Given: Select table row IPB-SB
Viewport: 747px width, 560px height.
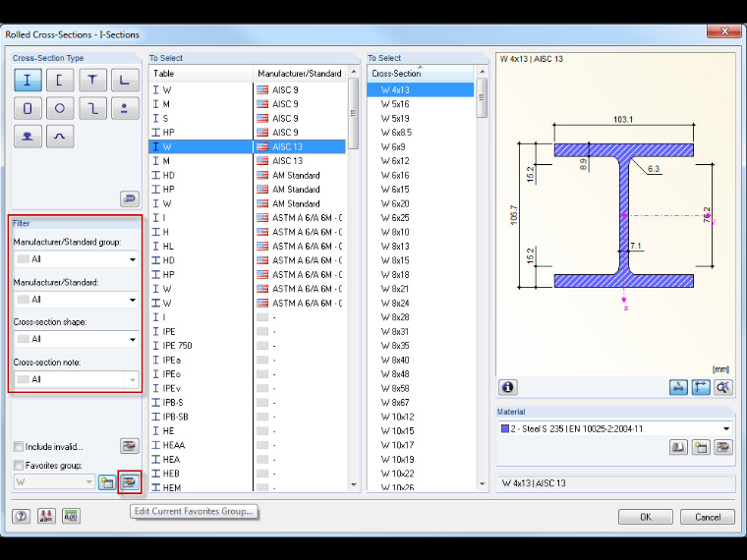Looking at the screenshot, I should [248, 417].
